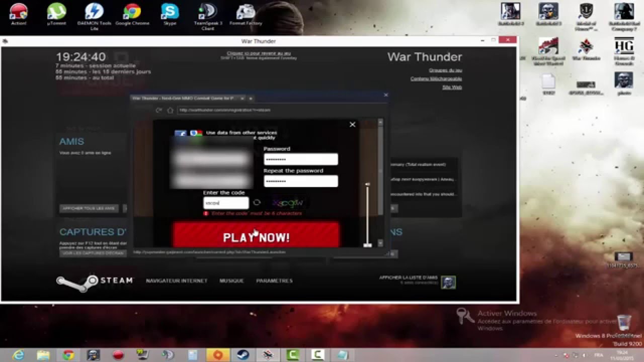Open the War Thunder desktop shortcut
The width and height of the screenshot is (644, 362).
click(x=586, y=49)
